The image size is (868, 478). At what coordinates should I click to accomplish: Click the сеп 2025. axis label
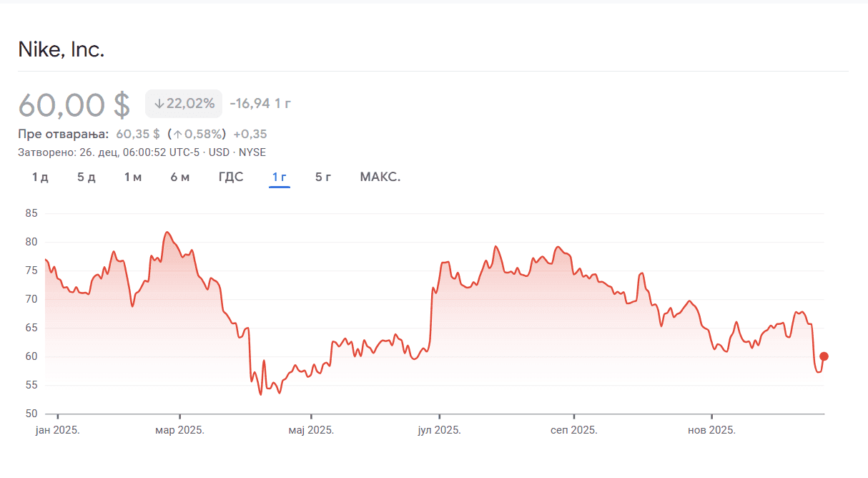tap(573, 431)
